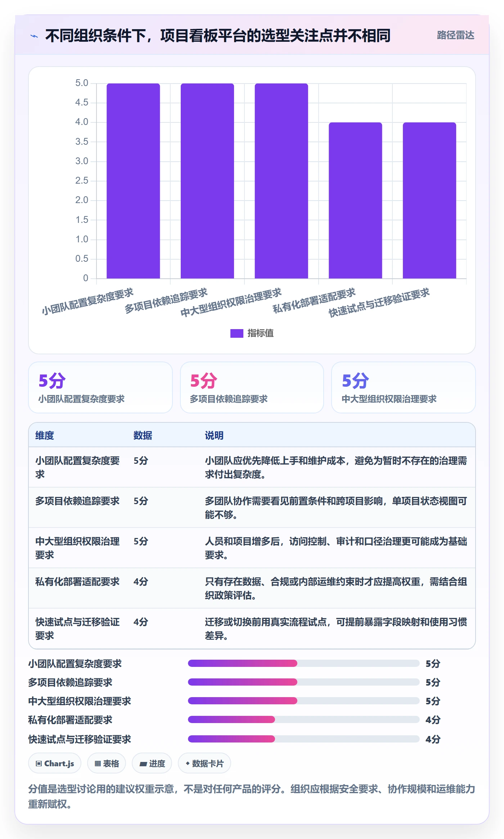Toggle the 指标值 legend color swatch
The image size is (504, 839).
tap(237, 333)
